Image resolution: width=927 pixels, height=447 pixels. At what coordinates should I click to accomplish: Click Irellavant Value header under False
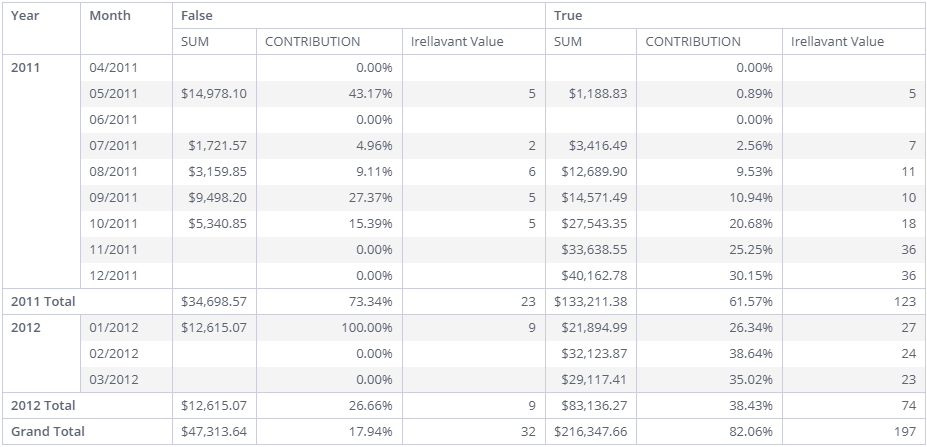point(457,42)
